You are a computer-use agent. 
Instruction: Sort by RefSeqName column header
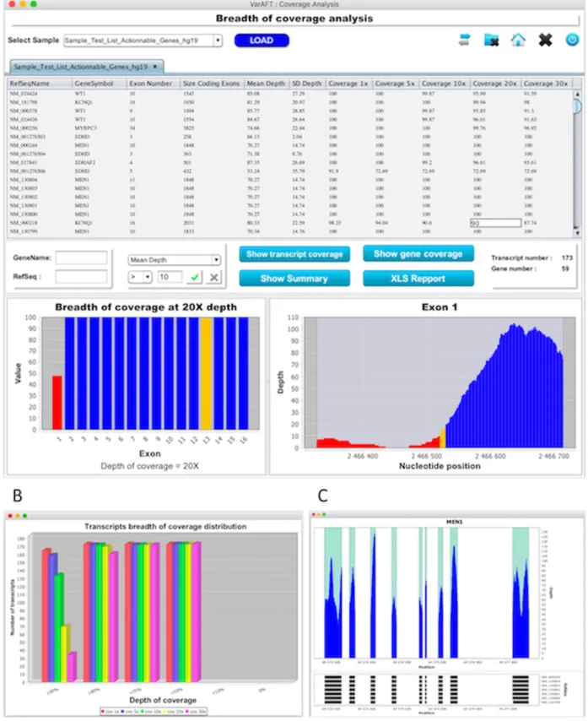[40, 84]
